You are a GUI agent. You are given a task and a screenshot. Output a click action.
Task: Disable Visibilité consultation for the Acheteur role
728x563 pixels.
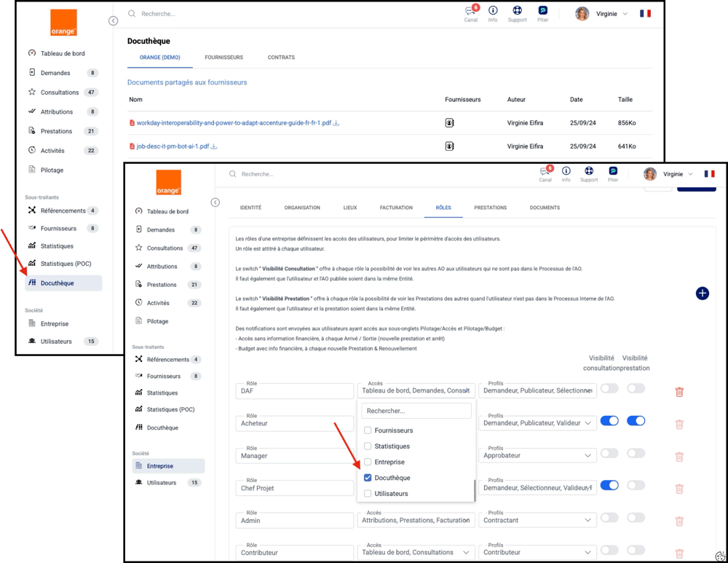tap(609, 421)
